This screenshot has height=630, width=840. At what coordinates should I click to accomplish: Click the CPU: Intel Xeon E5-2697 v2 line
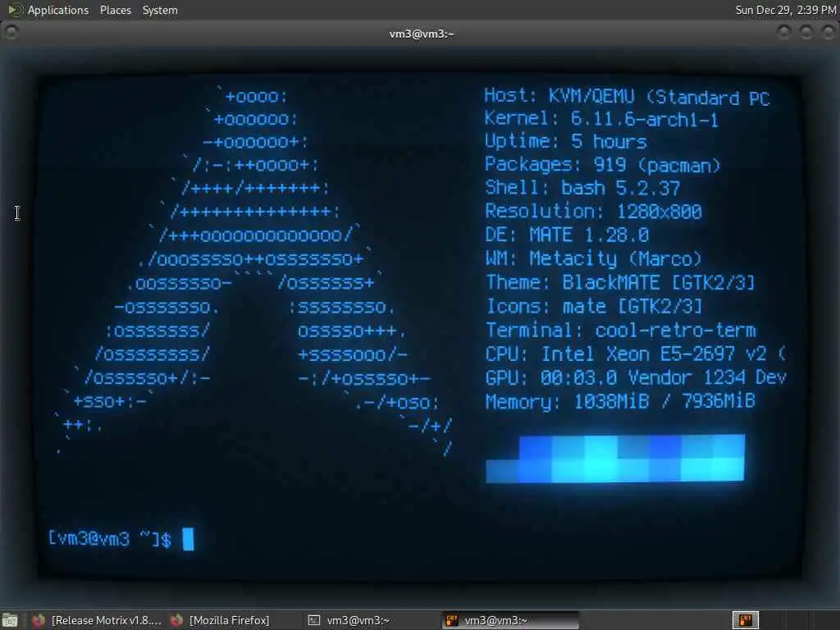[x=636, y=354]
